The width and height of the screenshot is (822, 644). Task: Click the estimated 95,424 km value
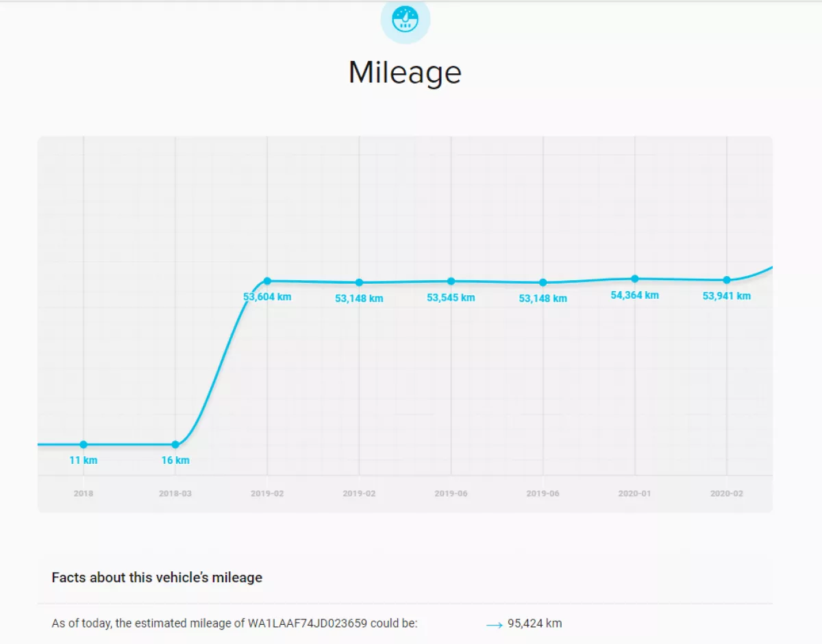click(x=535, y=623)
